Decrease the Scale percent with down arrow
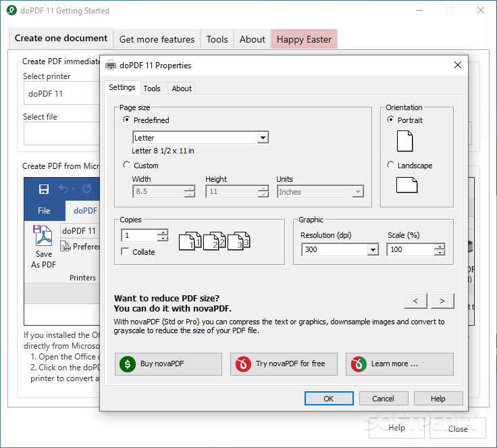The image size is (497, 448). (440, 253)
